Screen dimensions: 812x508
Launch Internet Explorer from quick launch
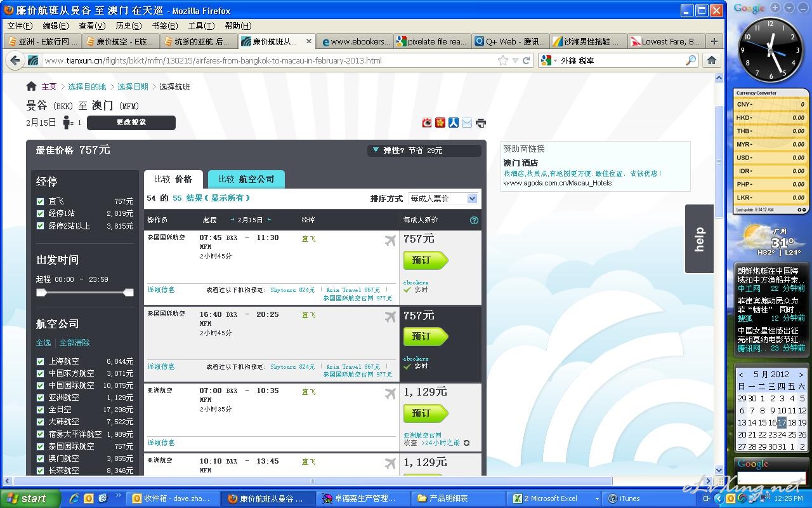pyautogui.click(x=75, y=498)
